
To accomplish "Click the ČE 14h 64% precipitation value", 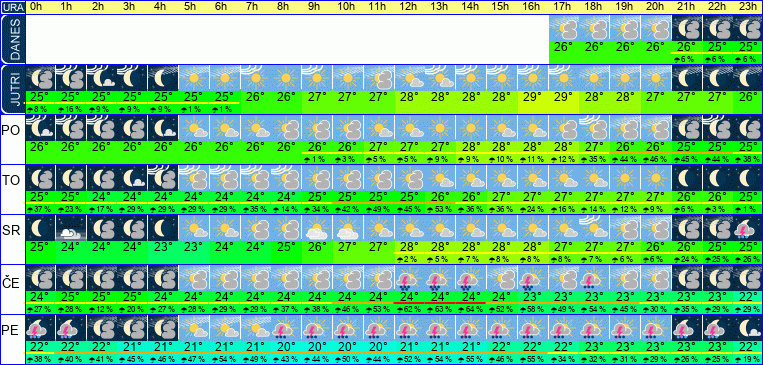I will (471, 310).
